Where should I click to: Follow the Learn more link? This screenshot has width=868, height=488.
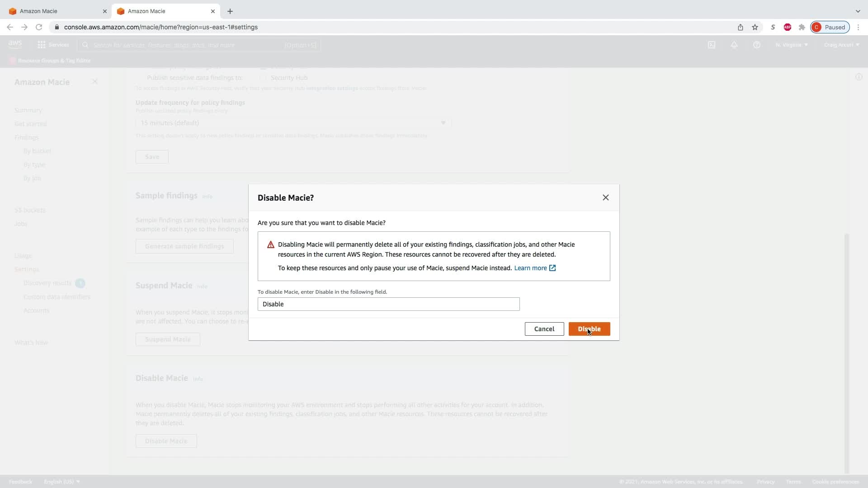click(530, 268)
